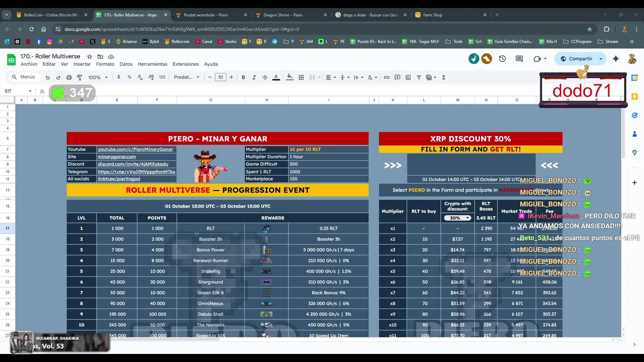Open the Extensiones menu
The height and width of the screenshot is (362, 644).
pyautogui.click(x=186, y=64)
